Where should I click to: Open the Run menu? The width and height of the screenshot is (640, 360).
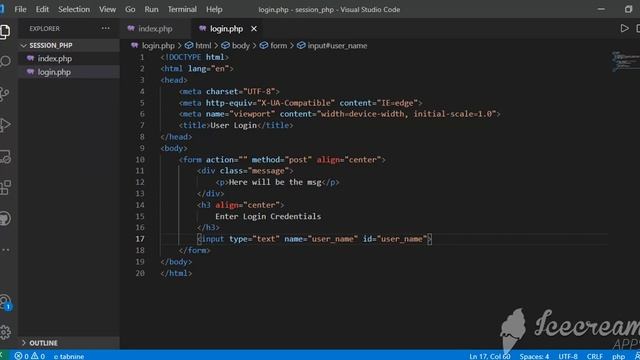pyautogui.click(x=151, y=9)
